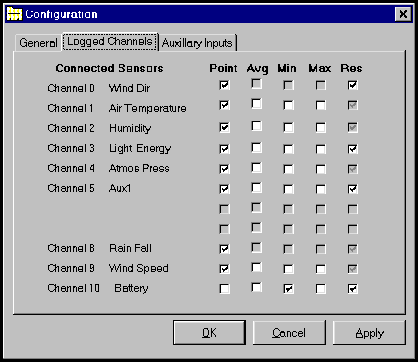Click the Point column header
The width and height of the screenshot is (418, 362).
pos(223,68)
